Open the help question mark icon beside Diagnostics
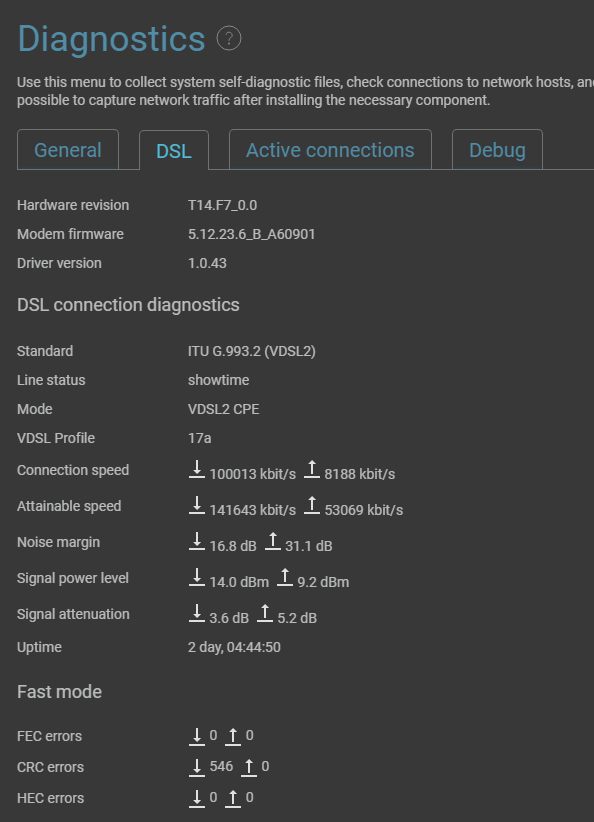The image size is (594, 822). point(229,38)
